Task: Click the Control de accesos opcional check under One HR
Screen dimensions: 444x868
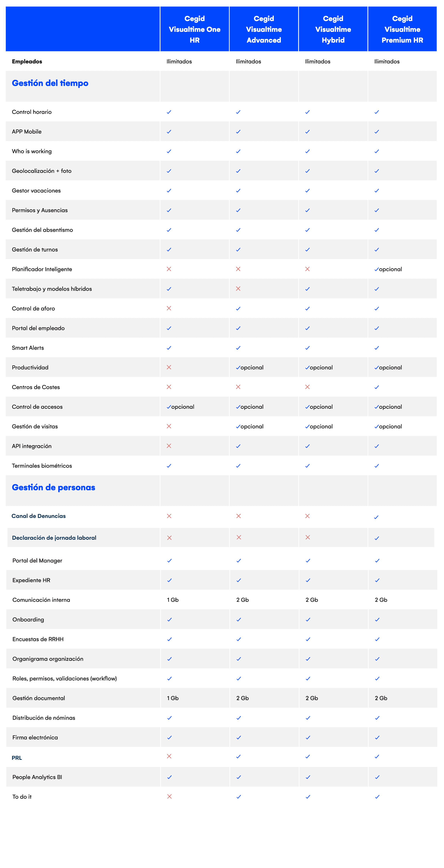Action: (x=169, y=407)
